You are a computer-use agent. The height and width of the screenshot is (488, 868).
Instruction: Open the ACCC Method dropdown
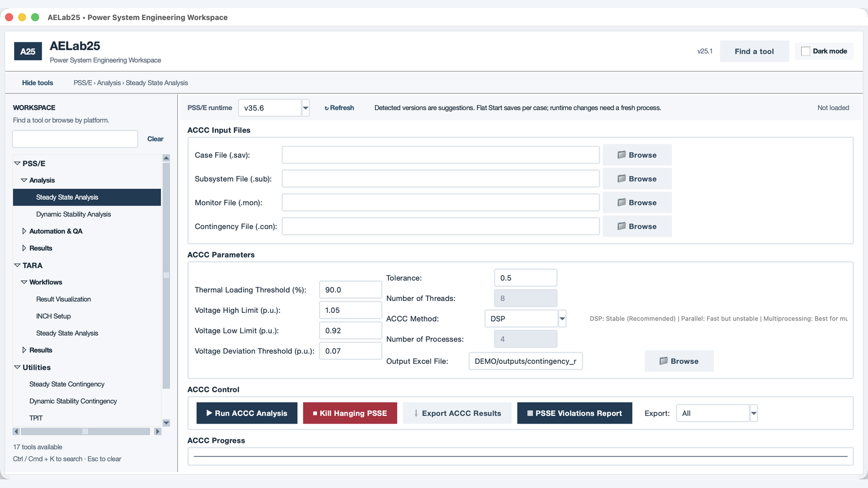(x=562, y=319)
